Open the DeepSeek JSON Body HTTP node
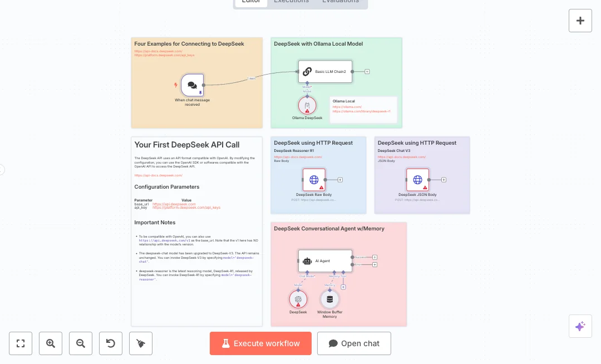 pyautogui.click(x=418, y=180)
